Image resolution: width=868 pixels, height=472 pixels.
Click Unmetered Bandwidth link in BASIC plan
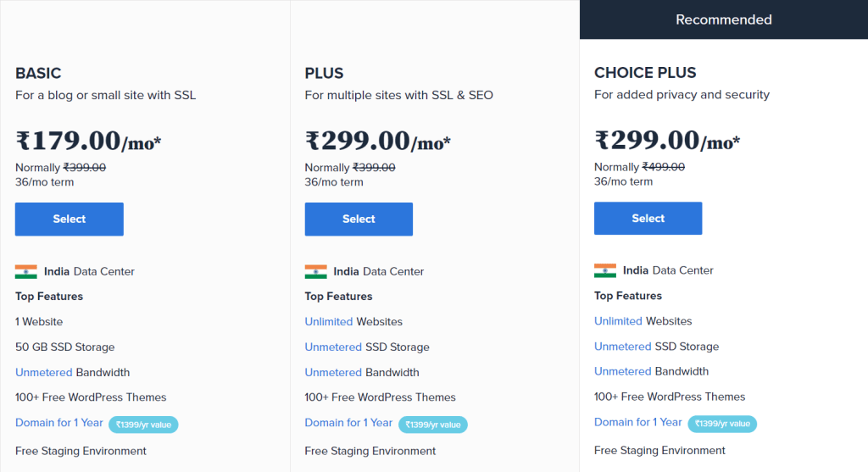point(44,372)
